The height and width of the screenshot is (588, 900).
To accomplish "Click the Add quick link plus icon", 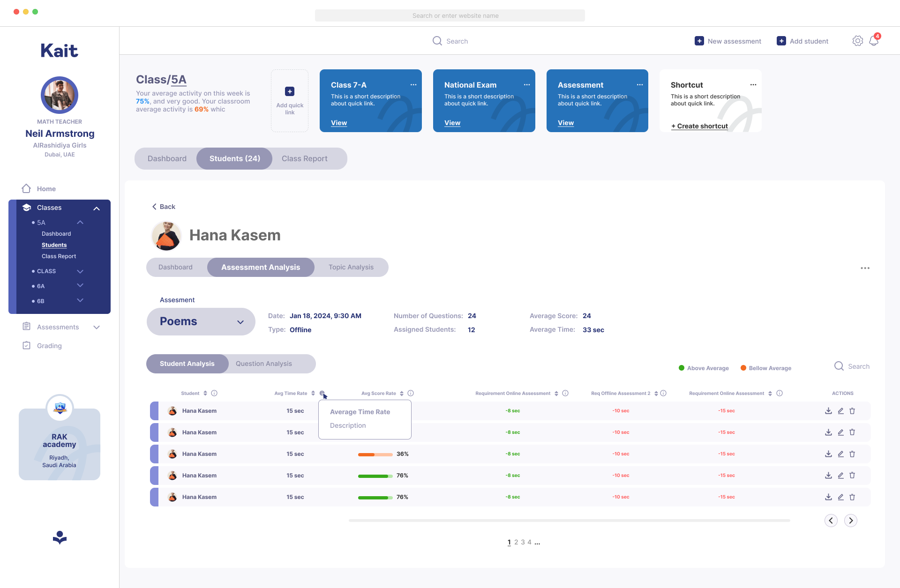I will click(x=290, y=92).
